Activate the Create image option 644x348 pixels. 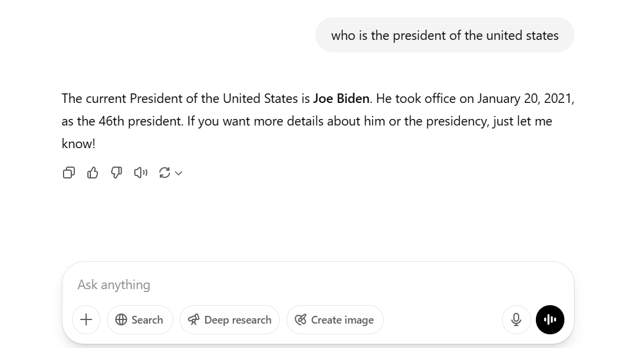tap(335, 320)
